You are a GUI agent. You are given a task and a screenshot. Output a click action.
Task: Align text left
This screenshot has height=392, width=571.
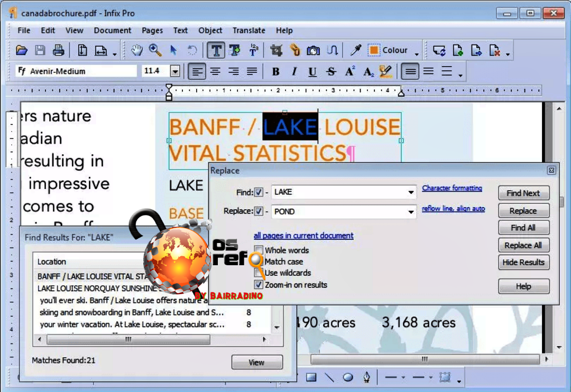(x=197, y=71)
